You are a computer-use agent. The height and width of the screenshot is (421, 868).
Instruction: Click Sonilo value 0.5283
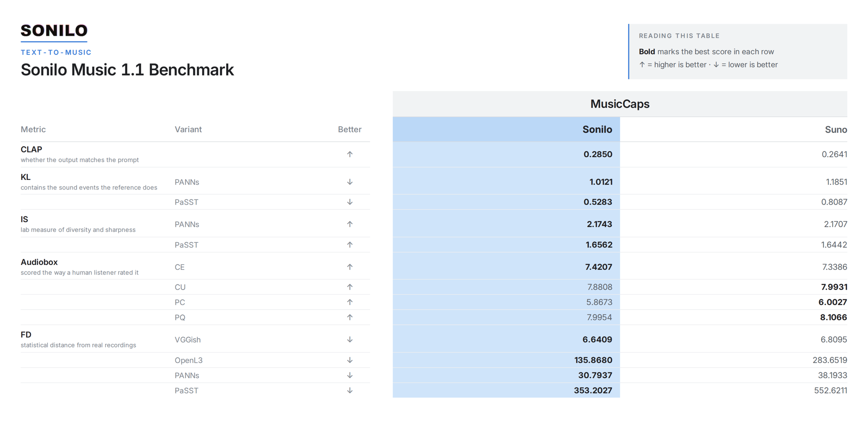pyautogui.click(x=598, y=202)
